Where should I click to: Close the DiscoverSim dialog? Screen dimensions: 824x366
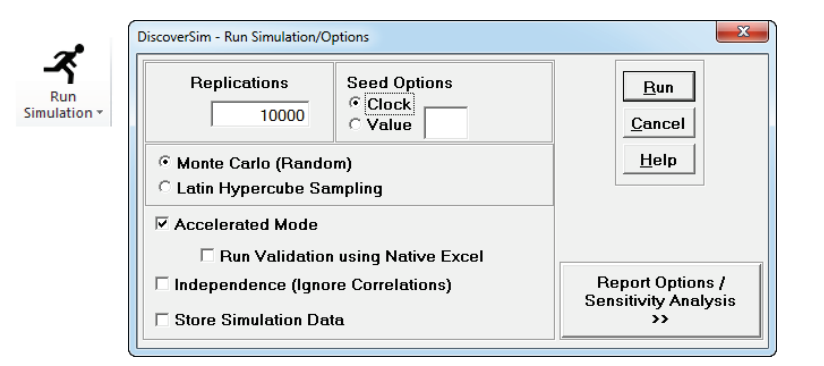click(742, 32)
